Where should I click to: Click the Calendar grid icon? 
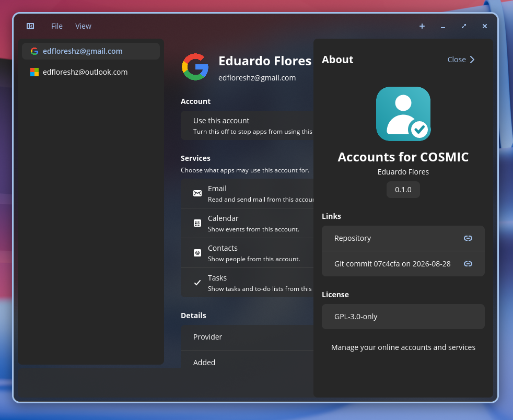point(197,223)
